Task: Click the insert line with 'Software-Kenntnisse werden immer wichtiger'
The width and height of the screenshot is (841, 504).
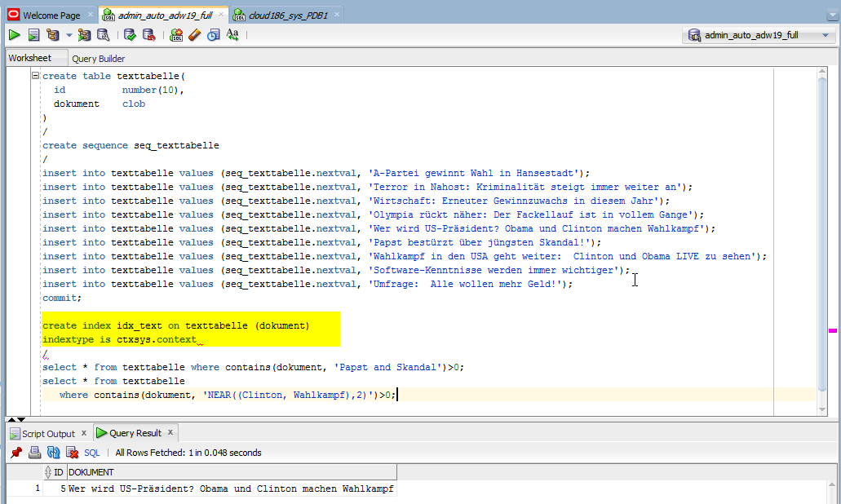Action: point(336,270)
